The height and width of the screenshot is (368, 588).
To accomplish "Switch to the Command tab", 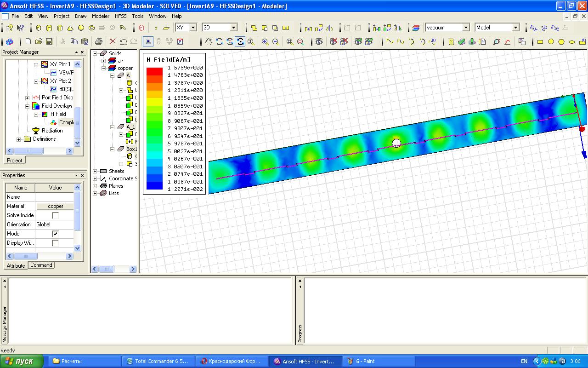I will click(x=41, y=265).
